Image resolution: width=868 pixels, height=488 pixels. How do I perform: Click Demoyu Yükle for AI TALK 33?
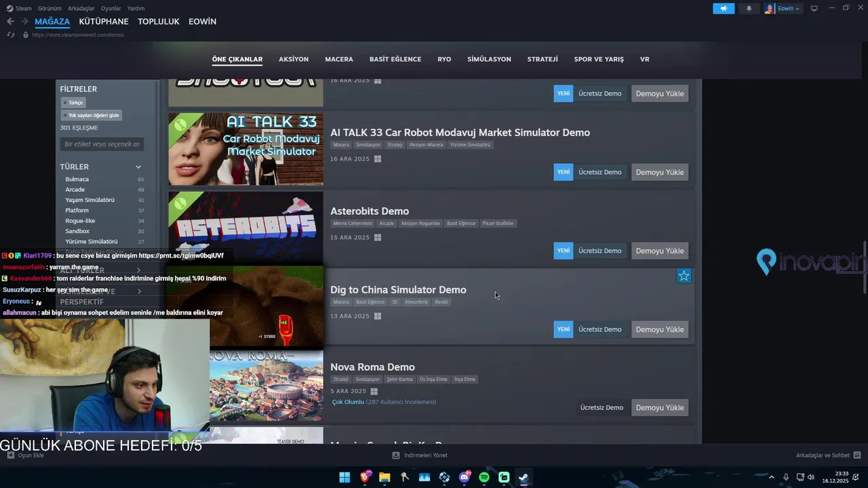tap(660, 172)
